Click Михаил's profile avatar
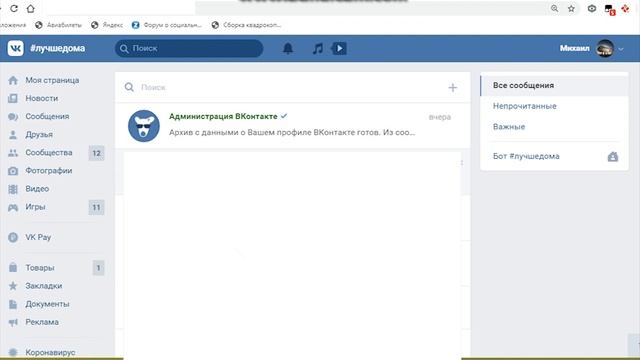Image resolution: width=640 pixels, height=360 pixels. (x=605, y=49)
